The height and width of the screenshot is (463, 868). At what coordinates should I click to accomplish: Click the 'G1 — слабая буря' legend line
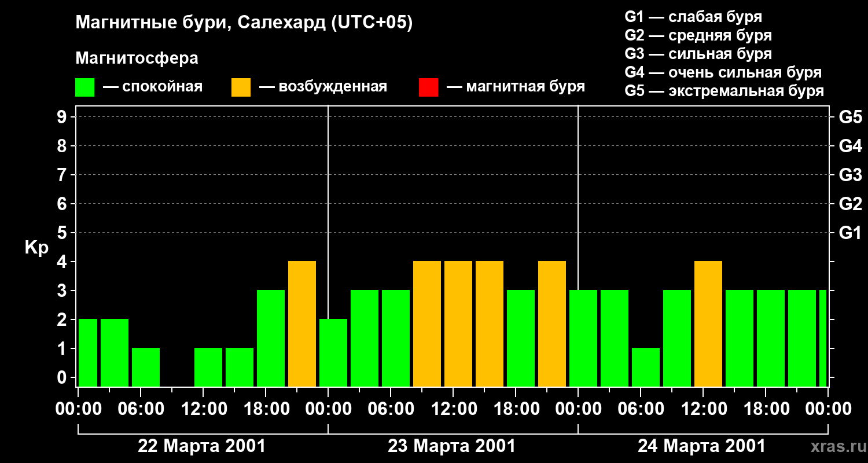coord(693,17)
